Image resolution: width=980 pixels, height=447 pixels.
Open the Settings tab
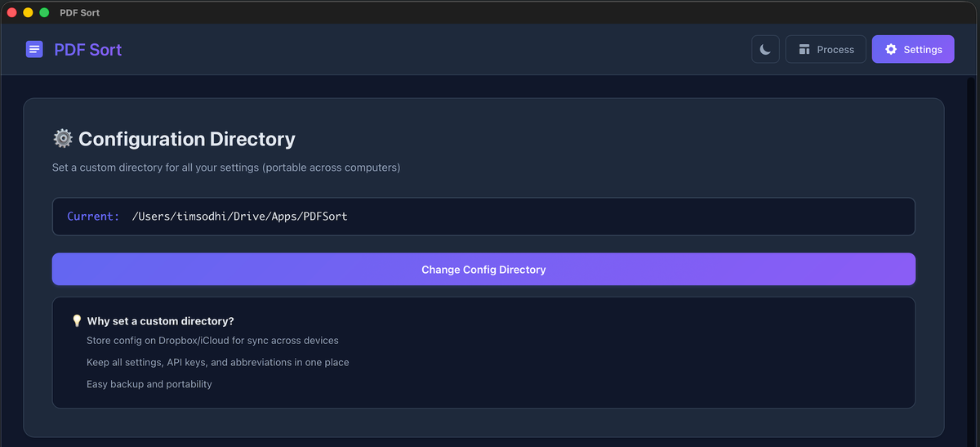tap(913, 50)
